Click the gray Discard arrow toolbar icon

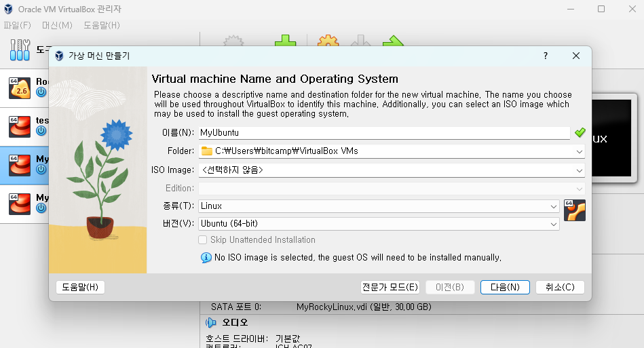pyautogui.click(x=360, y=41)
